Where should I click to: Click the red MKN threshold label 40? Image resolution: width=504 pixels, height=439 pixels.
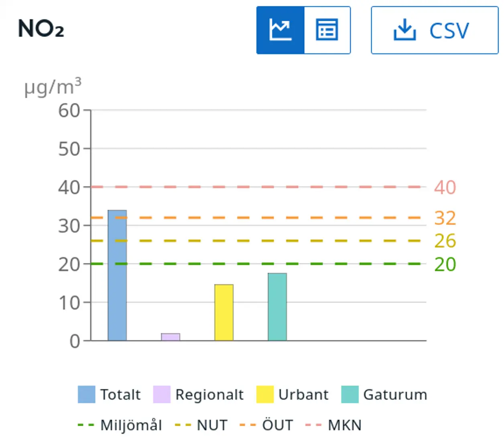[445, 187]
